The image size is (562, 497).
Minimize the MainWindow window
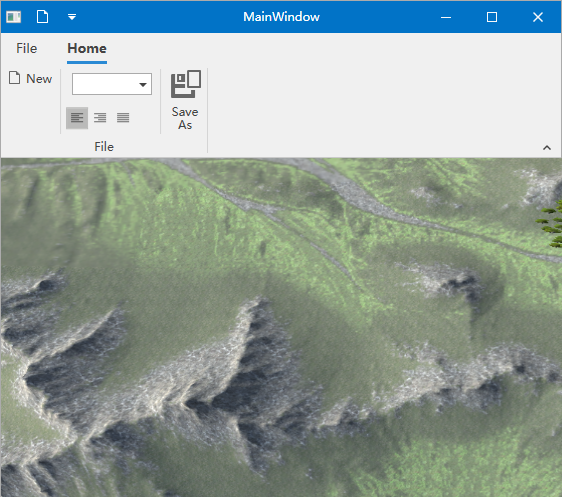pos(446,17)
